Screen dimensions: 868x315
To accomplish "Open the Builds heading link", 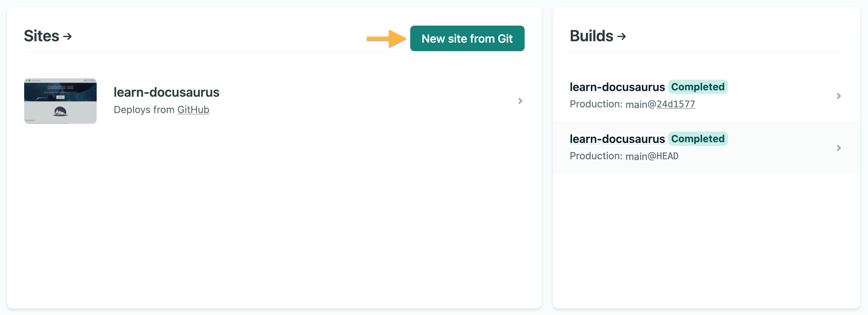I will click(591, 36).
